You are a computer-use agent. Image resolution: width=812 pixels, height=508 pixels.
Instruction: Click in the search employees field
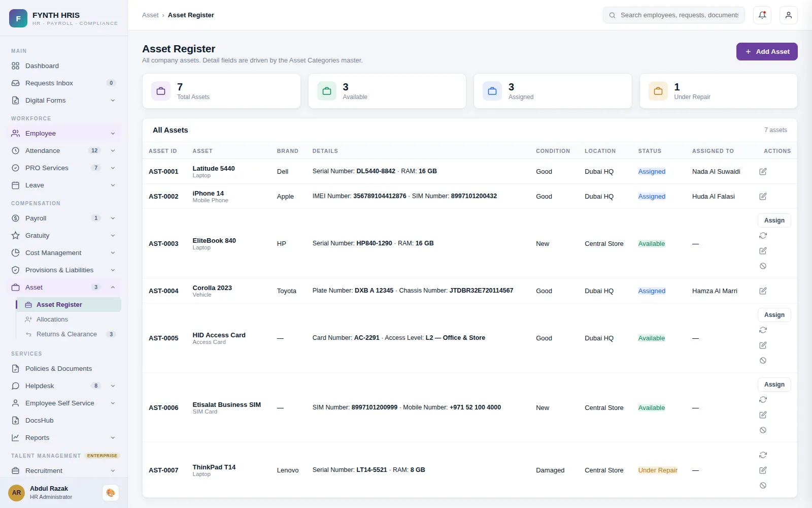coord(673,15)
